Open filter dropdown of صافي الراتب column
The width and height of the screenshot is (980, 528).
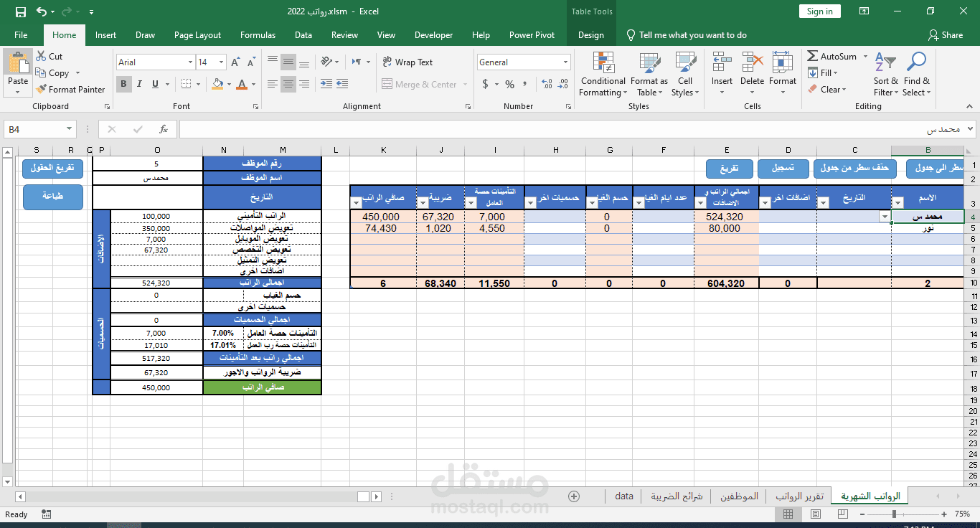[x=357, y=203]
